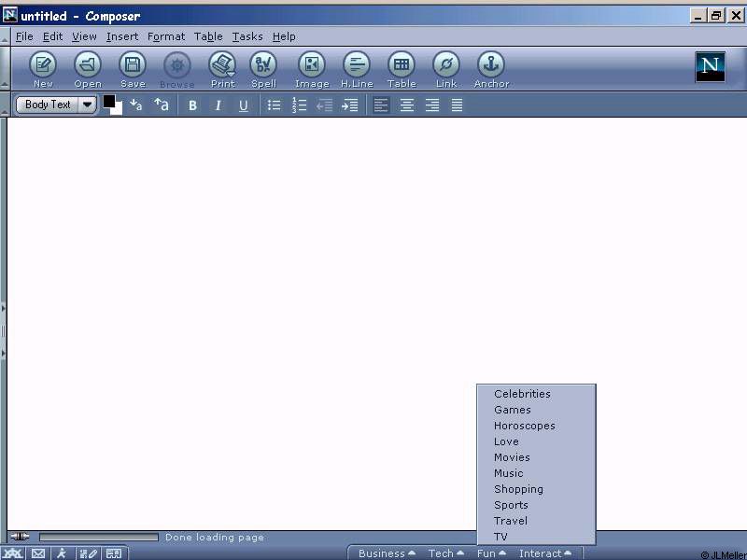The image size is (747, 560).
Task: Open the Body Text paragraph style dropdown
Action: click(x=56, y=105)
